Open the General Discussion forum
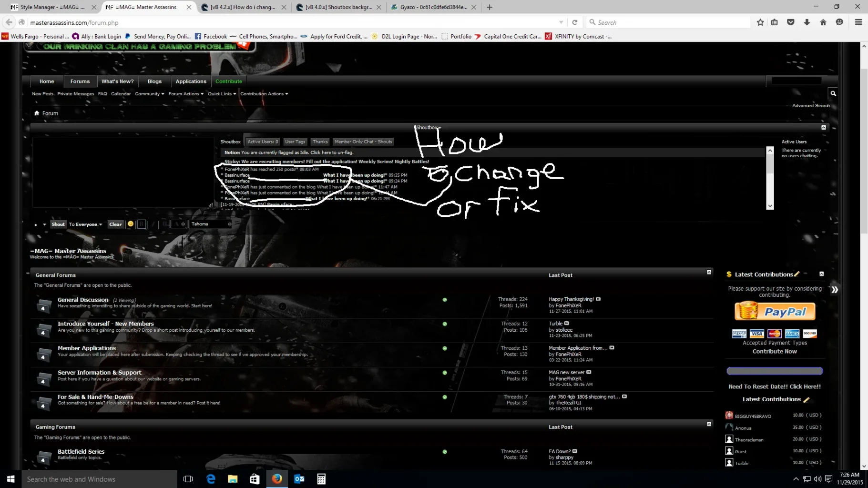 tap(83, 300)
